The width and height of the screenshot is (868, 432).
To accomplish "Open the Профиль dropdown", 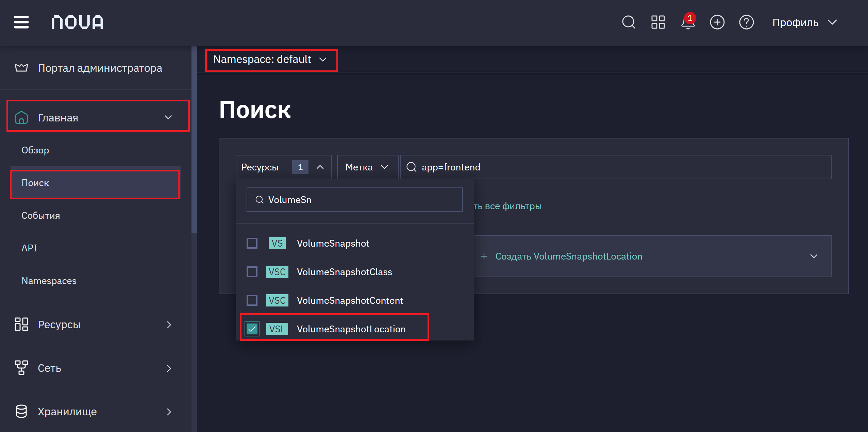I will point(804,22).
